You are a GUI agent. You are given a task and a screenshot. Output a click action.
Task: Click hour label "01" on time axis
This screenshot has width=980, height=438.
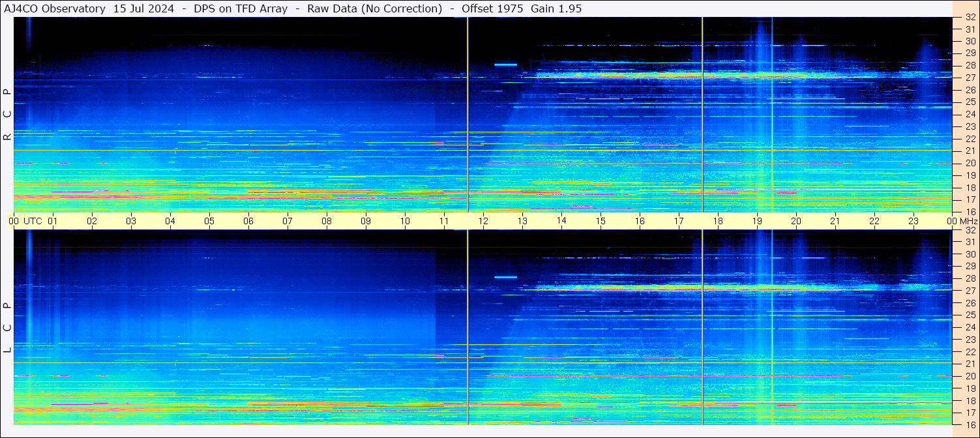click(x=53, y=221)
